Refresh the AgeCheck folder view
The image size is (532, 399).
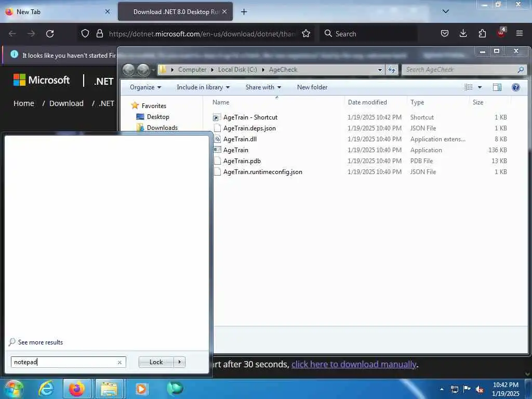pyautogui.click(x=392, y=70)
